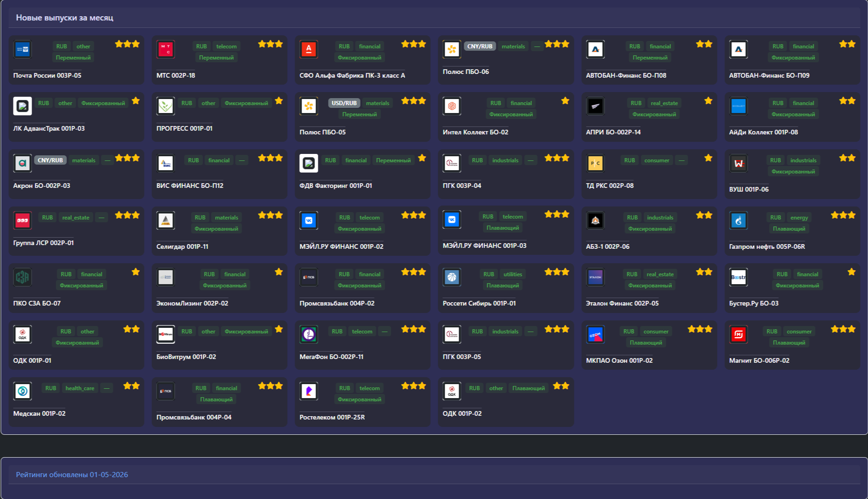This screenshot has width=868, height=499.
Task: Open the АПРИ БО-002P-14 logo icon
Action: 595,106
